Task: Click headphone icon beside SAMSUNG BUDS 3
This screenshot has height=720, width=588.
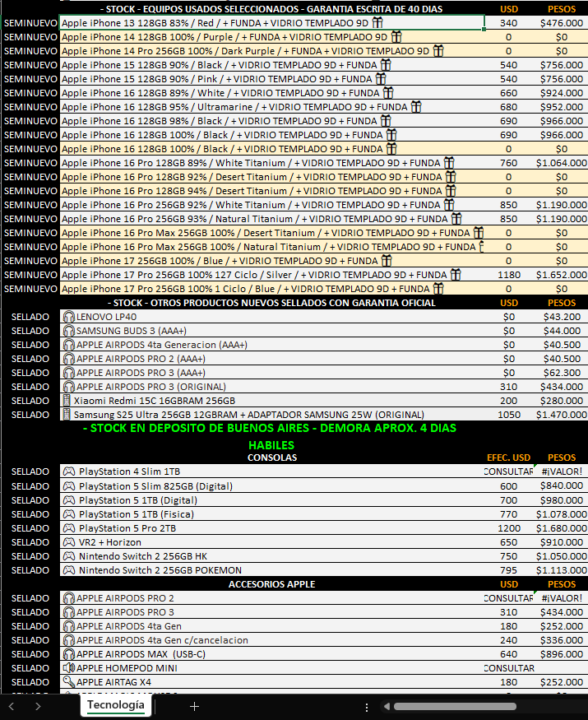Action: (69, 331)
